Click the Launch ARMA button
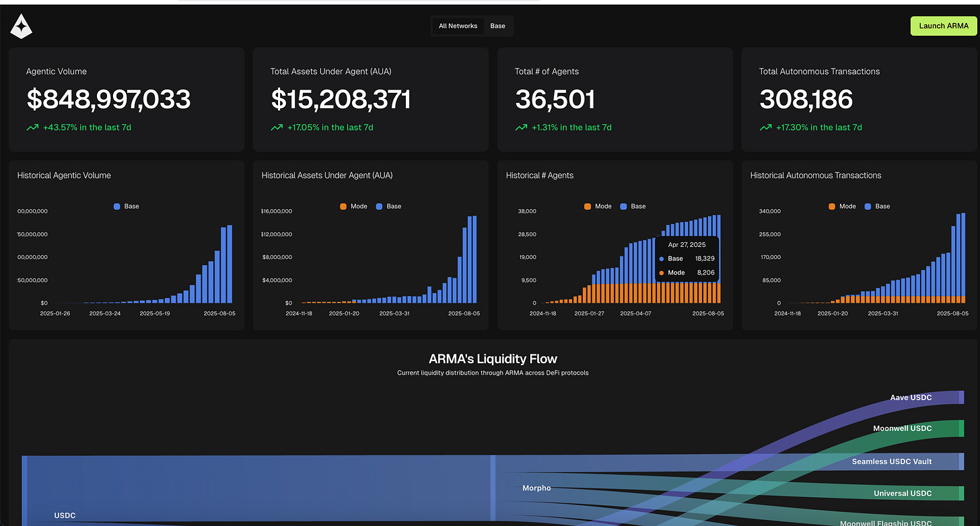Viewport: 980px width, 526px height. pos(944,26)
